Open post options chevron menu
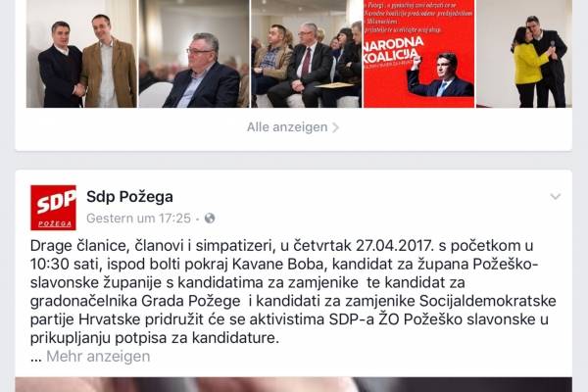This screenshot has width=588, height=392. coord(555,196)
